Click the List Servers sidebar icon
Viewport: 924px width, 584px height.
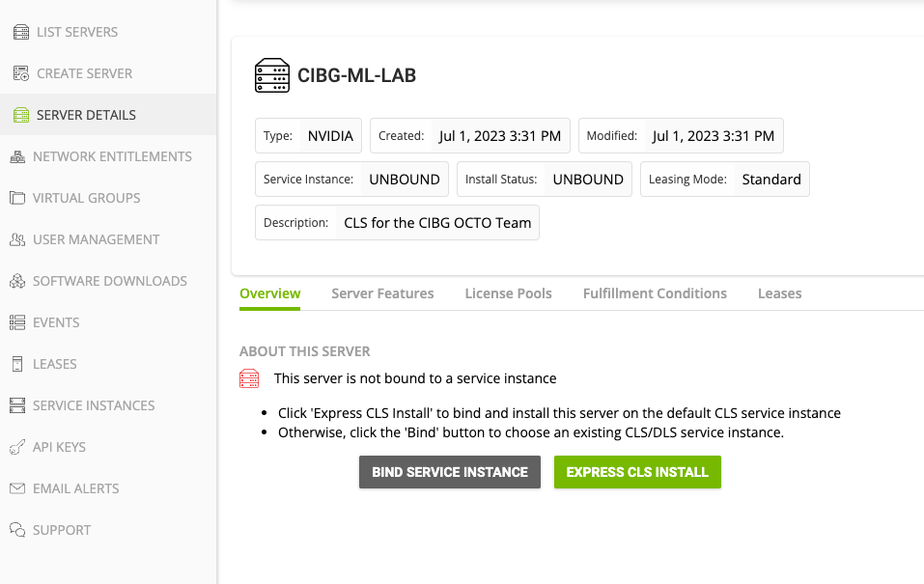click(x=20, y=32)
